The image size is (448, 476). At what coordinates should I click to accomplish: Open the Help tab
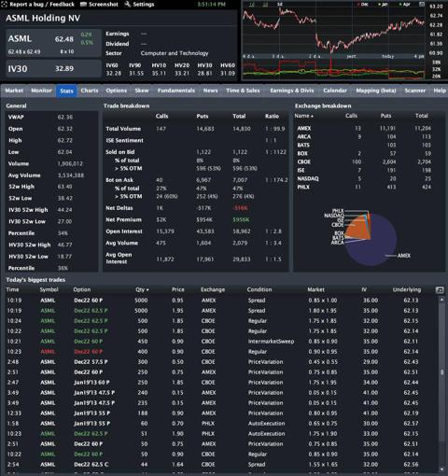[x=440, y=91]
